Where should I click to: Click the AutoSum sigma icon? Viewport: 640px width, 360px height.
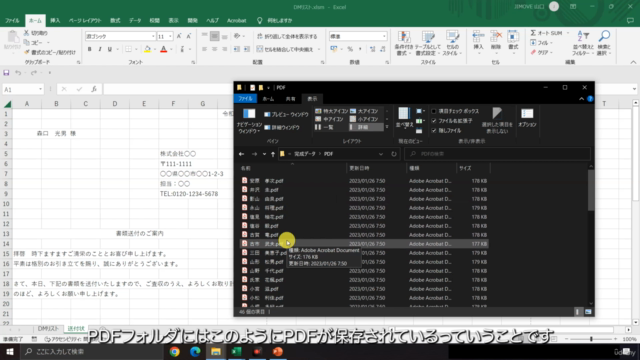(533, 33)
